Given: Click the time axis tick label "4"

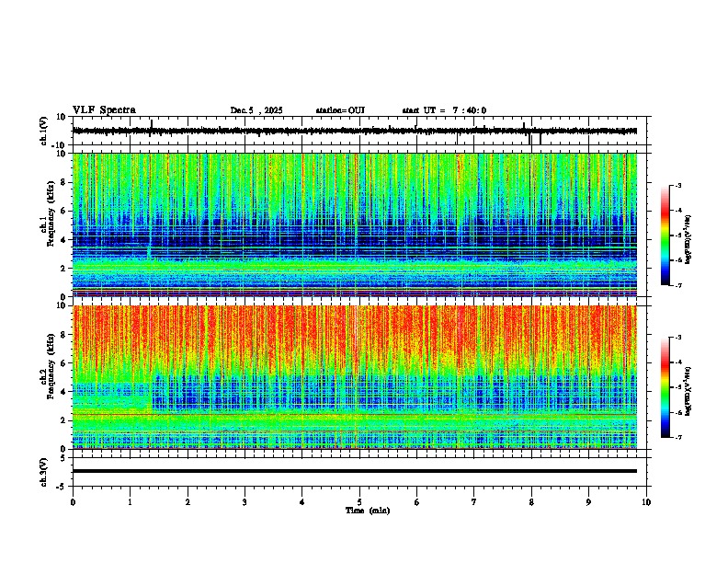Looking at the screenshot, I should click(302, 502).
